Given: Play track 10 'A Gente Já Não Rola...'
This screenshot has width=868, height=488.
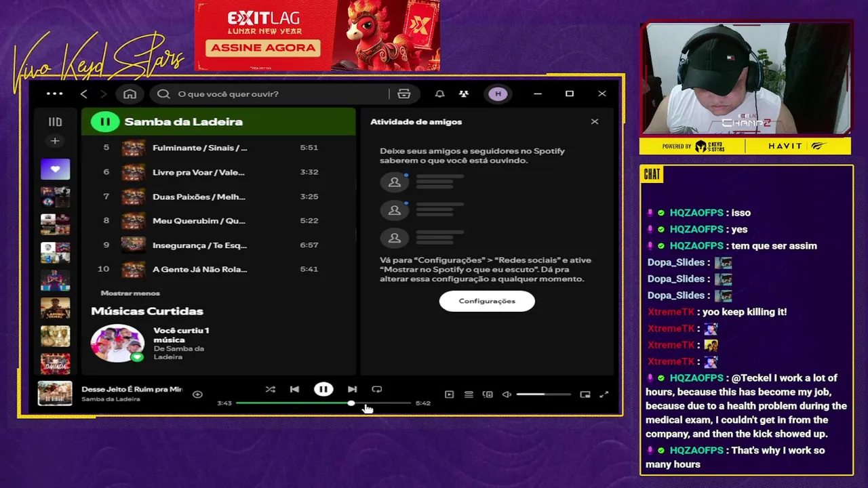Looking at the screenshot, I should (218, 269).
